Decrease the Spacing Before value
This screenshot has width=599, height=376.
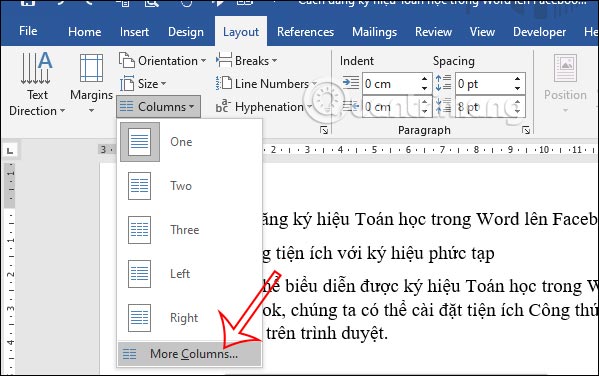tap(517, 88)
